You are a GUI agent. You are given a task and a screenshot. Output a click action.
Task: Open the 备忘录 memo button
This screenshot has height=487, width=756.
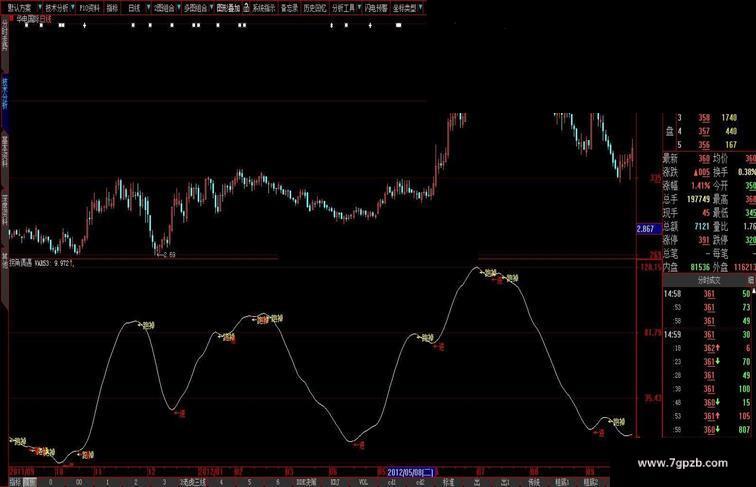[290, 8]
